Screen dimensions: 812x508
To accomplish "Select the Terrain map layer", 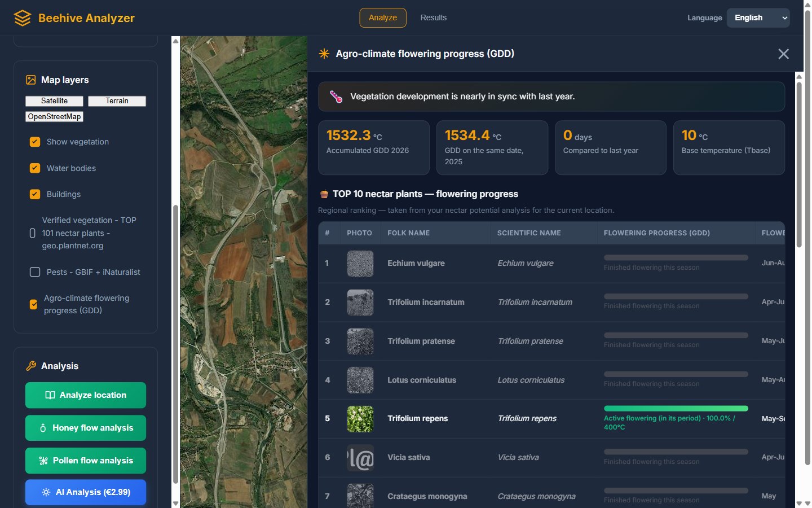I will [117, 101].
